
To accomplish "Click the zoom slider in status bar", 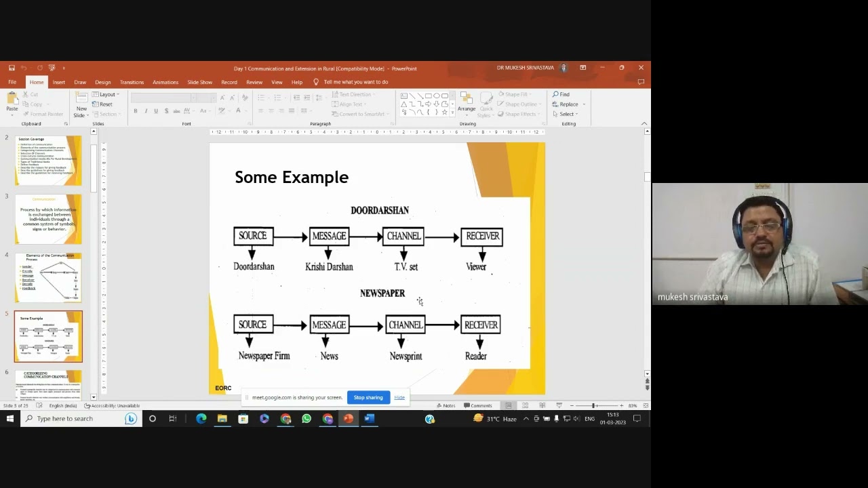I will tap(596, 405).
